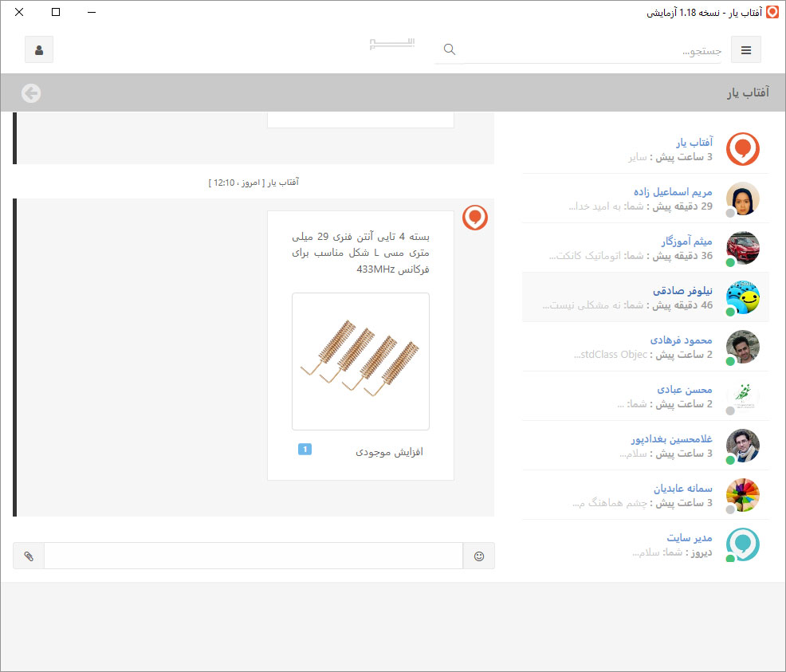Click the back arrow in header bar

pyautogui.click(x=31, y=93)
